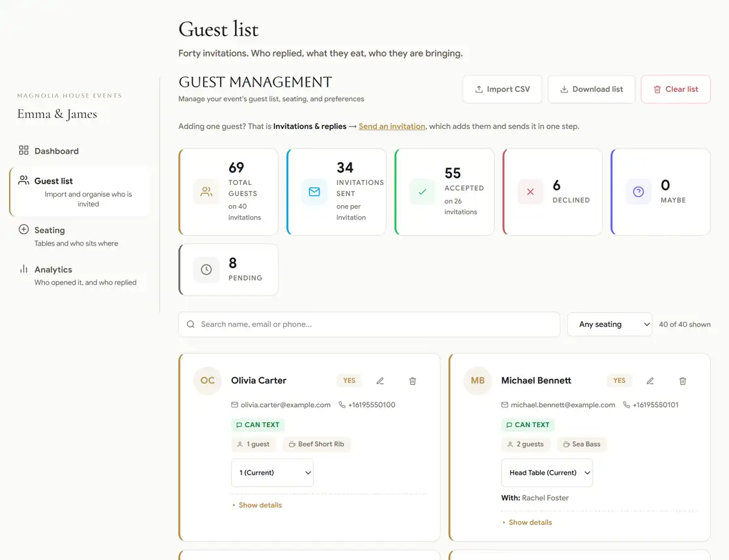Image resolution: width=729 pixels, height=560 pixels.
Task: Click the CAN TEXT tag for Olivia Carter
Action: (258, 425)
